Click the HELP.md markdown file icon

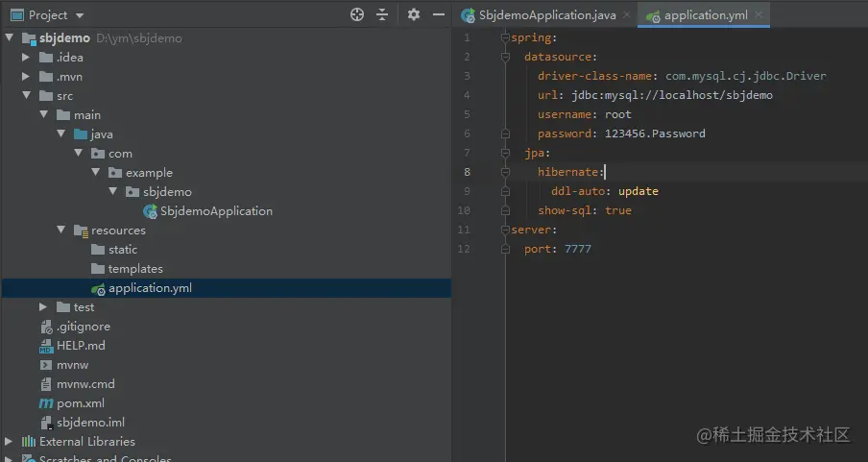click(46, 346)
